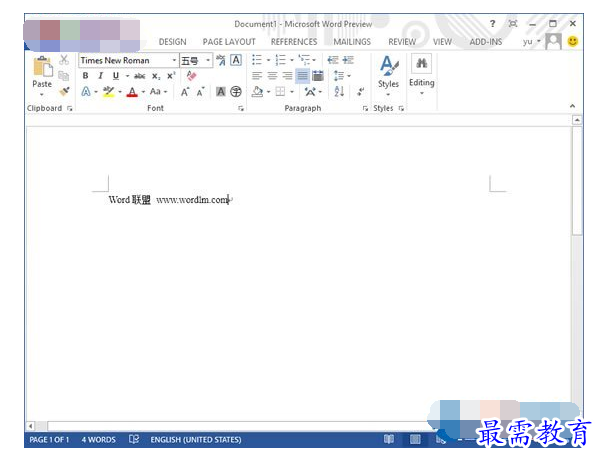Apply multilevel list
This screenshot has height=464, width=600.
click(x=304, y=60)
